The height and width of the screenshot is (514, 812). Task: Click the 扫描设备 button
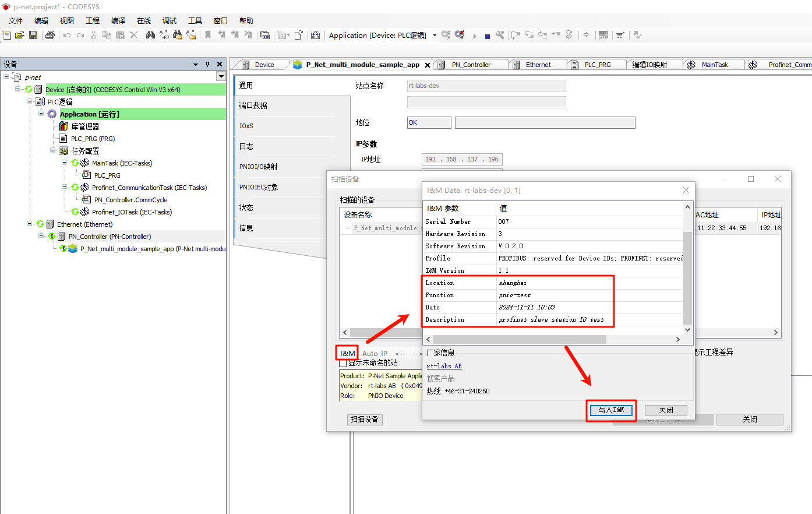pos(365,420)
